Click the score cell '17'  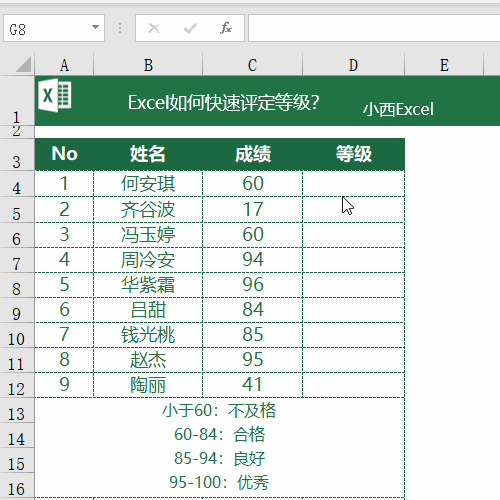pyautogui.click(x=253, y=209)
